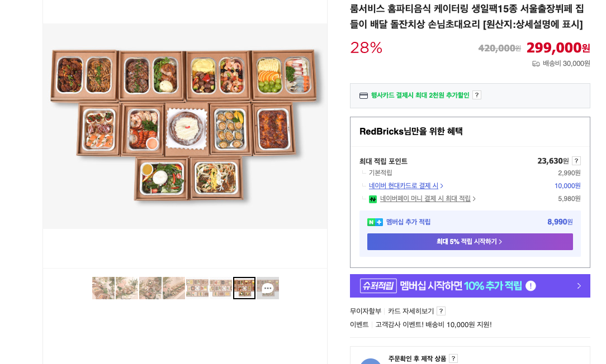The height and width of the screenshot is (364, 606).
Task: Select the first product thumbnail
Action: tap(103, 288)
